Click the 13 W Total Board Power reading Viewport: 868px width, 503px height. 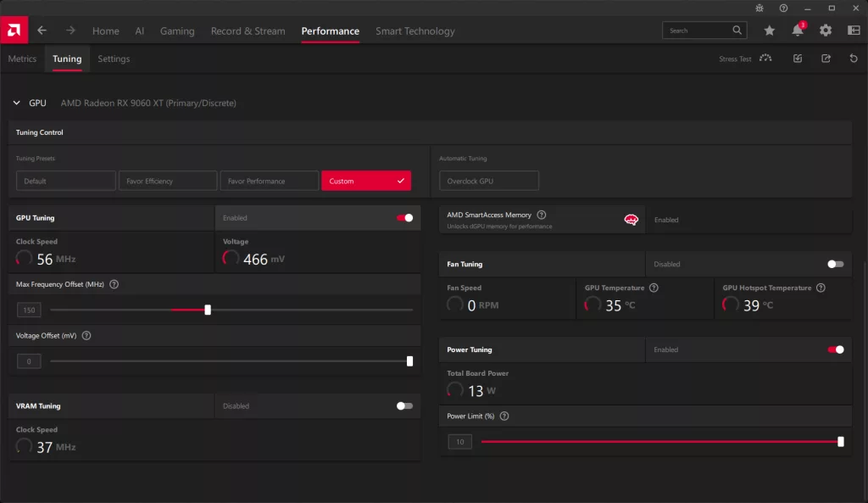[x=481, y=391]
